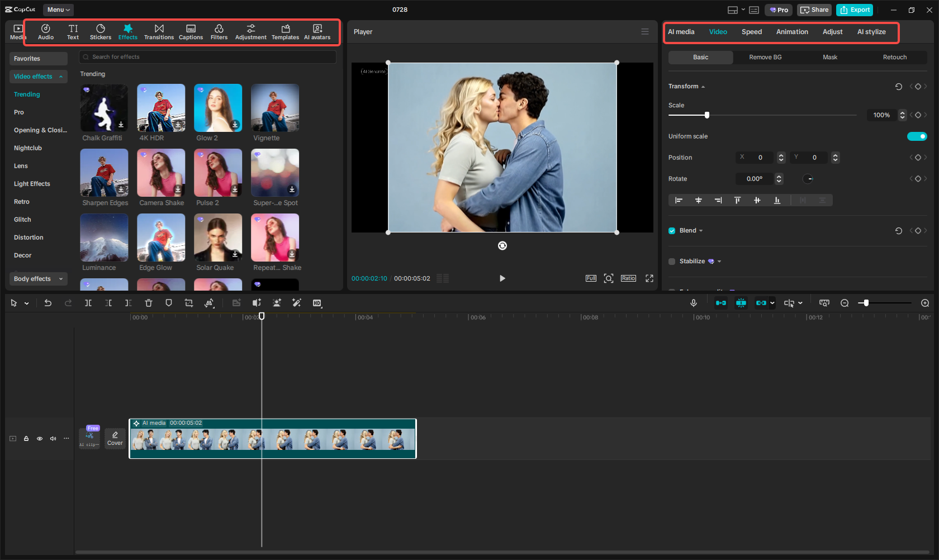Uncheck the Blend checkbox
The height and width of the screenshot is (560, 939).
point(671,230)
